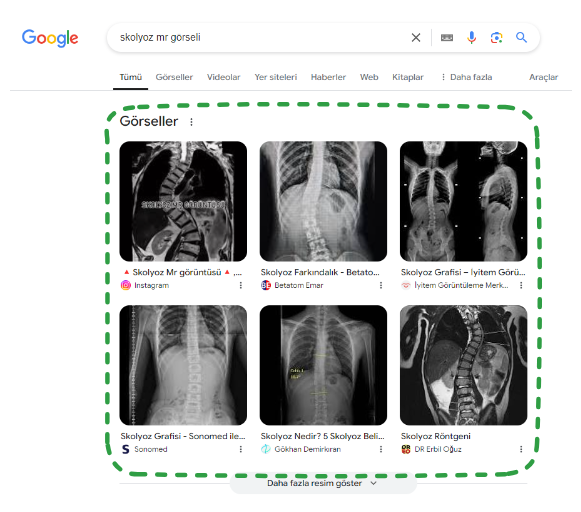Expand Daha fazla resim göster

point(323,483)
